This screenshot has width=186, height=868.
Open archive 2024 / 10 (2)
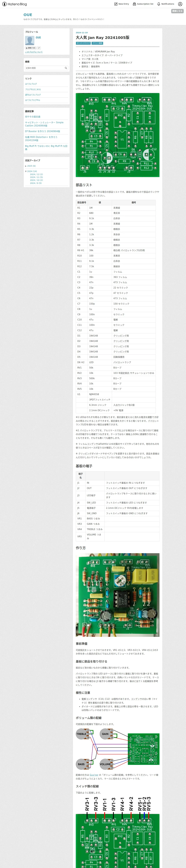pos(37,180)
